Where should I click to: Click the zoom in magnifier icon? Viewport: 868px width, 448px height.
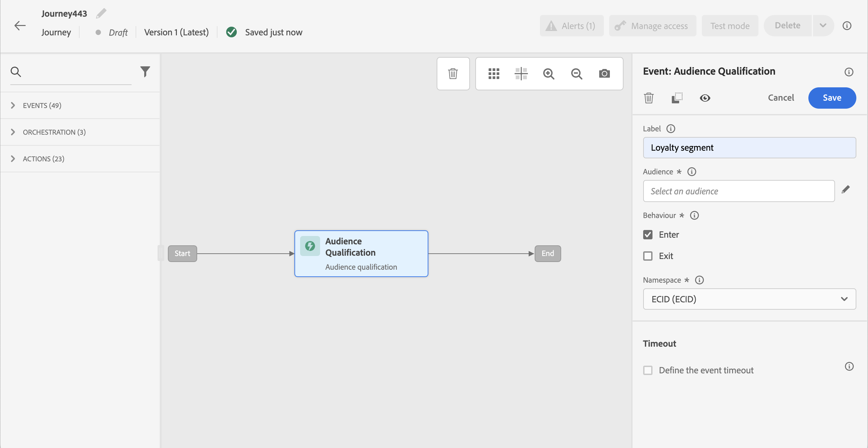[549, 73]
